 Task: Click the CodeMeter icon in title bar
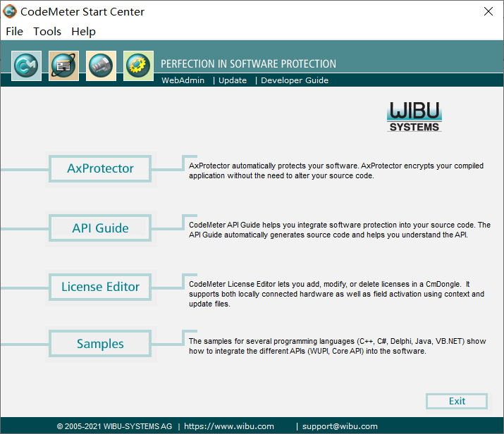pos(11,11)
